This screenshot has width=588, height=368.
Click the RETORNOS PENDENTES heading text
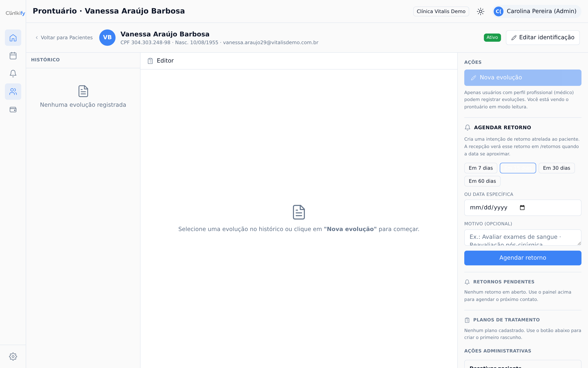pyautogui.click(x=504, y=282)
